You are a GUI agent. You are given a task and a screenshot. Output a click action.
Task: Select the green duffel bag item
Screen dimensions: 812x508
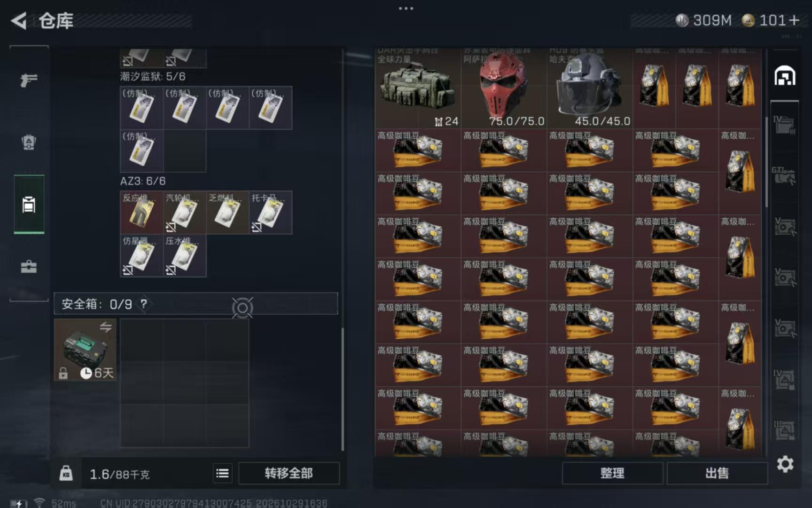[418, 88]
